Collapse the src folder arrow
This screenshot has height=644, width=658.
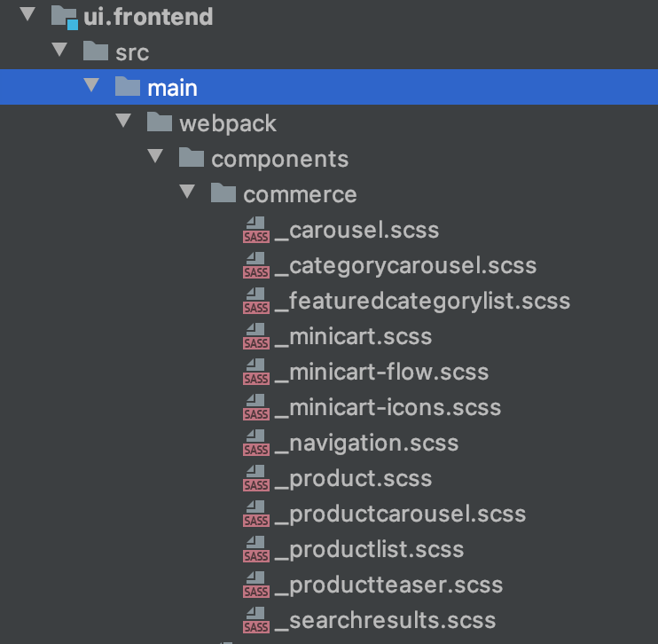59,50
